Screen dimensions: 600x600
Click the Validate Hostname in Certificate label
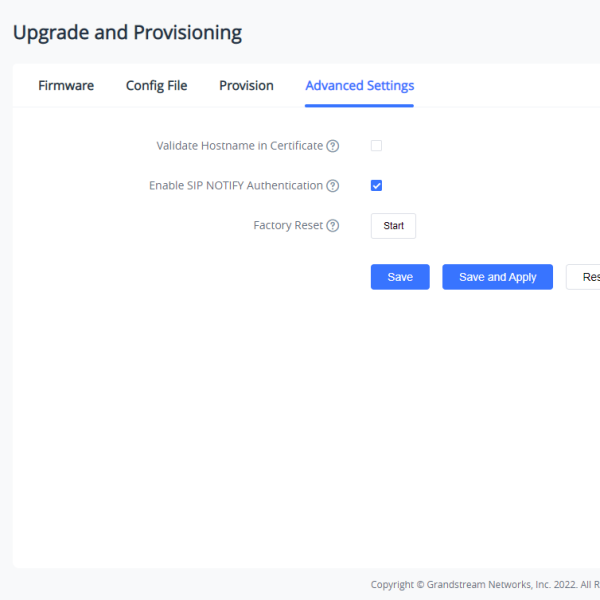[x=239, y=146]
